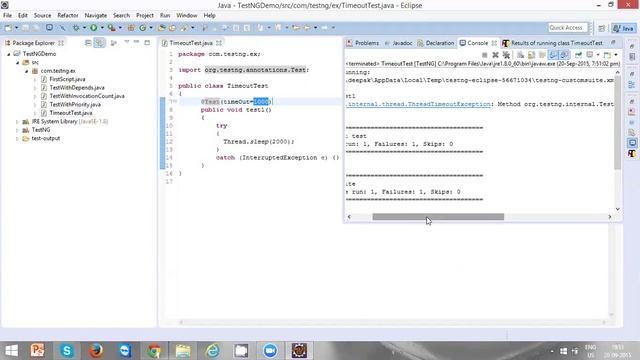Switch to the Problems tab

point(362,43)
